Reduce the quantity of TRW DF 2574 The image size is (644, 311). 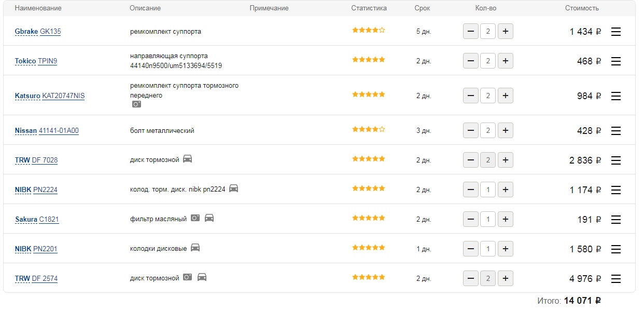click(x=471, y=279)
